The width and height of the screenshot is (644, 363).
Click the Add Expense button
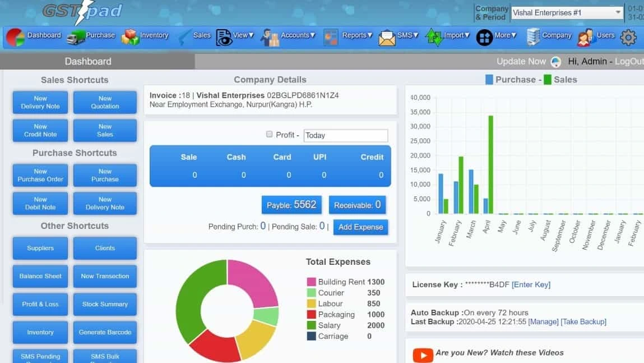pos(360,227)
